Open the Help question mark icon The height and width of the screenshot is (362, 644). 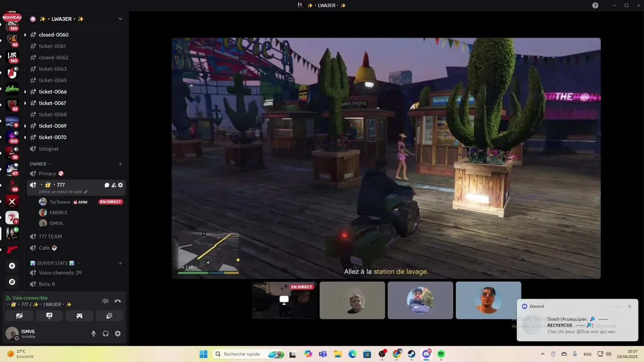tap(595, 5)
